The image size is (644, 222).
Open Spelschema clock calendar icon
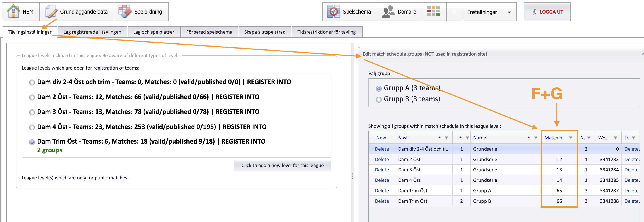333,12
